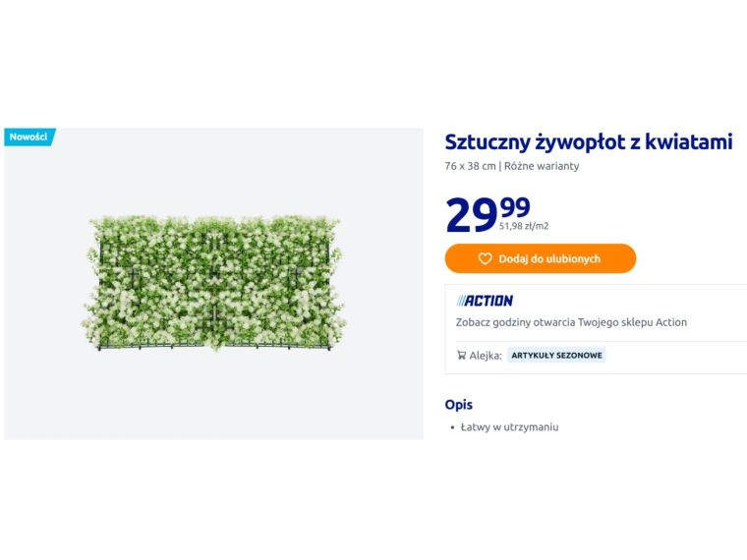Open the Zobacz godziny otwarcia store link

571,322
